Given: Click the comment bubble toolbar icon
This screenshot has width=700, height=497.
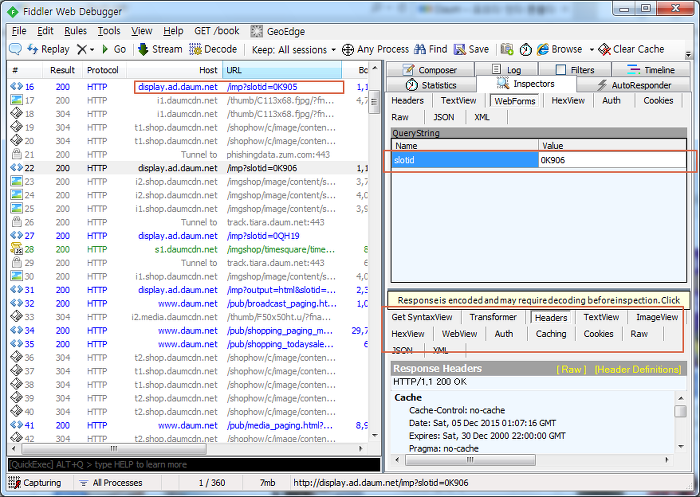Looking at the screenshot, I should pos(15,49).
